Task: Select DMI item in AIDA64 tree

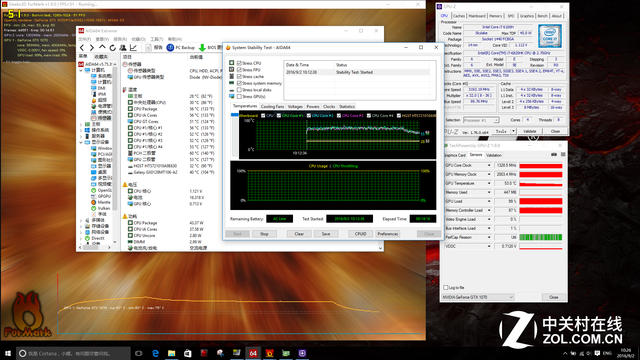Action: pos(98,88)
